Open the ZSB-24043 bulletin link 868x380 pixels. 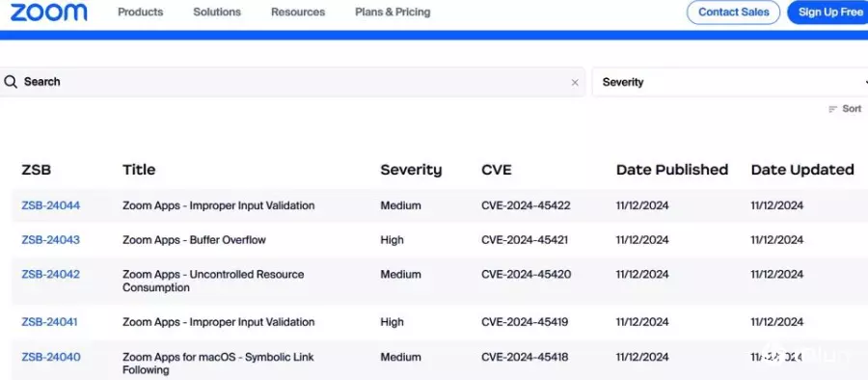point(51,240)
